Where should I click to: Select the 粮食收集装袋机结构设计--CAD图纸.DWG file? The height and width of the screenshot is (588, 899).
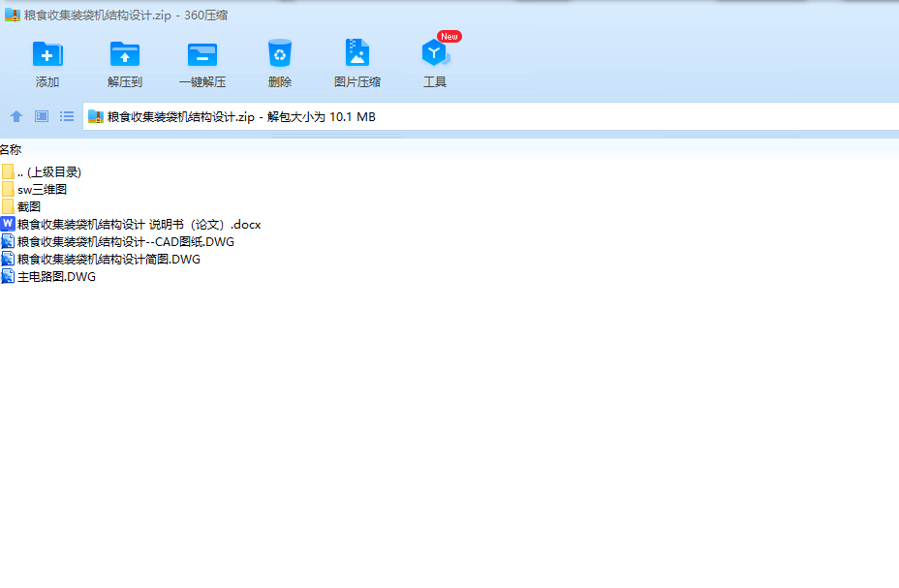tap(117, 241)
